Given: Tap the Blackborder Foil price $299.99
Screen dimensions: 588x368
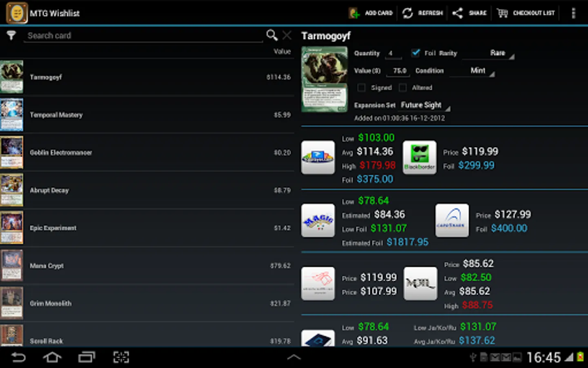Looking at the screenshot, I should point(476,165).
